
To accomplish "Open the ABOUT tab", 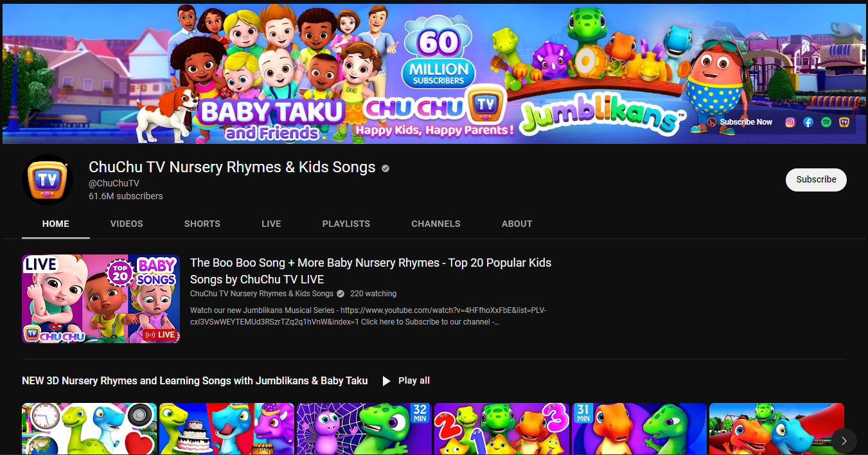I will [x=517, y=224].
